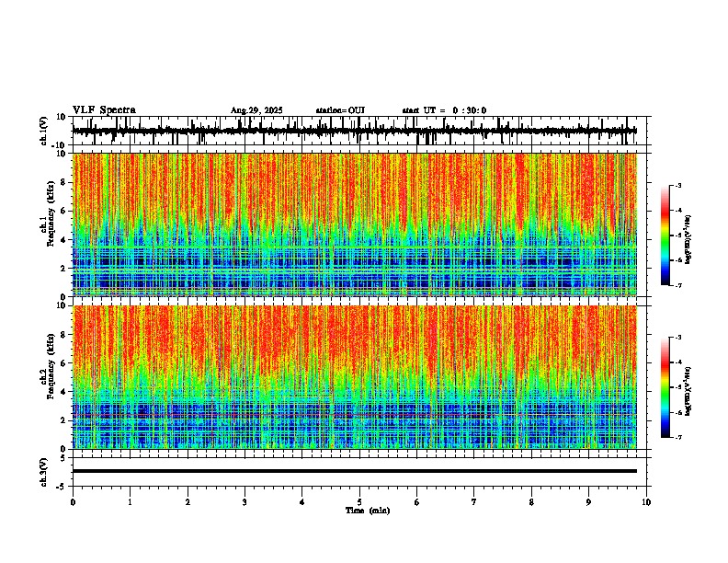Click the "2" kHz tick on ch.2 spectrogram
Image resolution: width=728 pixels, height=563 pixels.
63,420
